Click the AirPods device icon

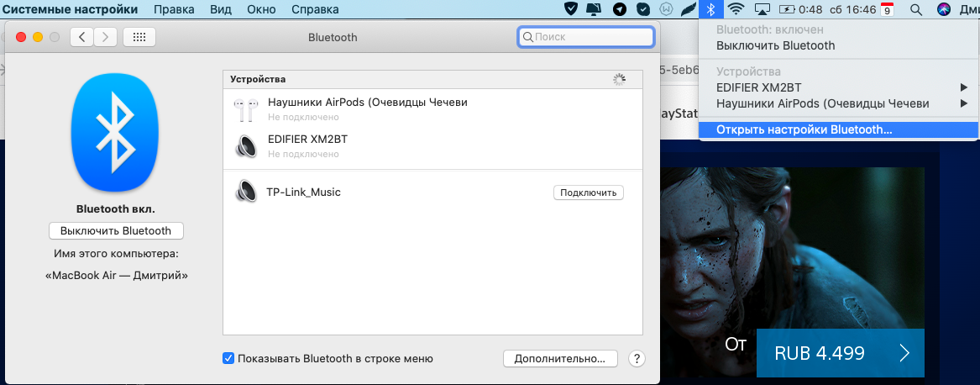(245, 109)
